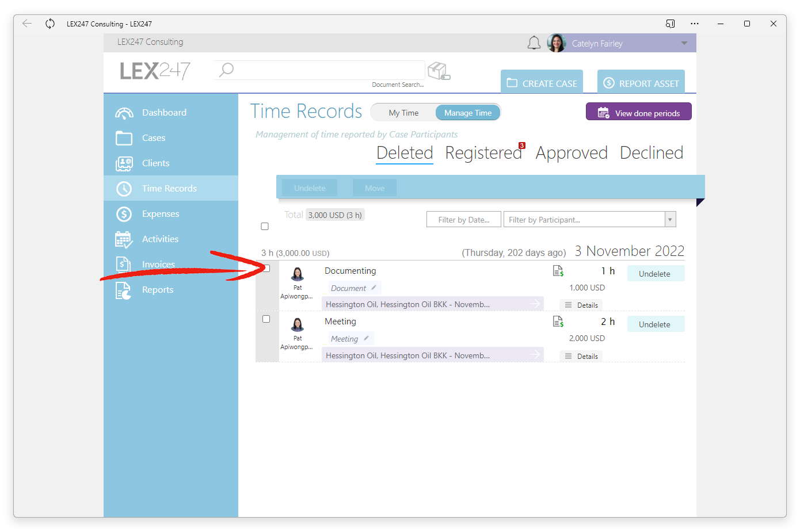Click View done periods button
Screen dimensions: 800x532
[639, 112]
